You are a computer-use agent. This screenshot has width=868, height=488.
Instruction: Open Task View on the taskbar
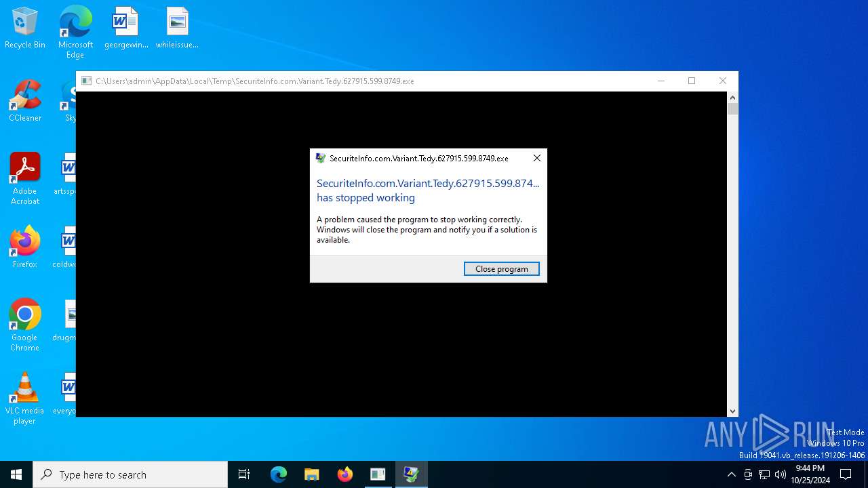tap(244, 474)
